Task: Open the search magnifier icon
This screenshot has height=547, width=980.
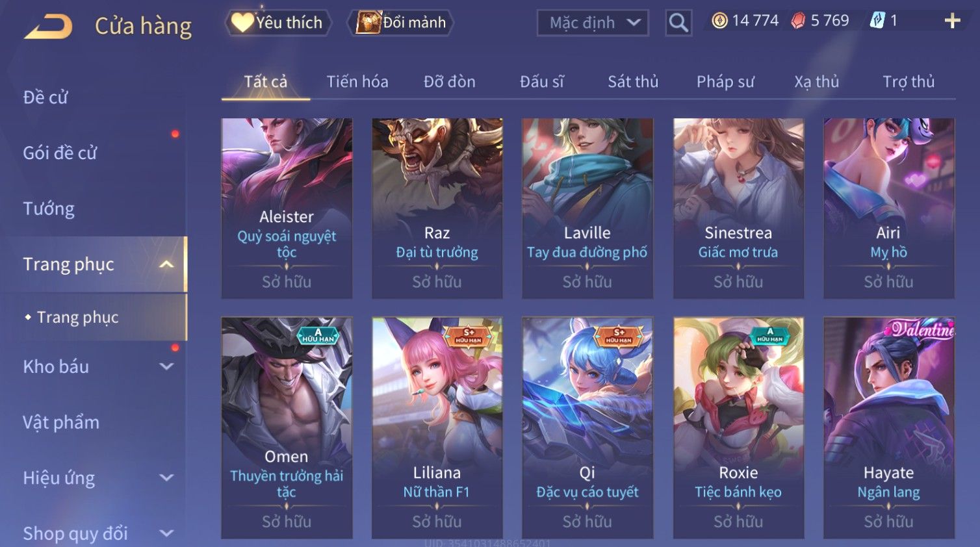Action: [678, 23]
